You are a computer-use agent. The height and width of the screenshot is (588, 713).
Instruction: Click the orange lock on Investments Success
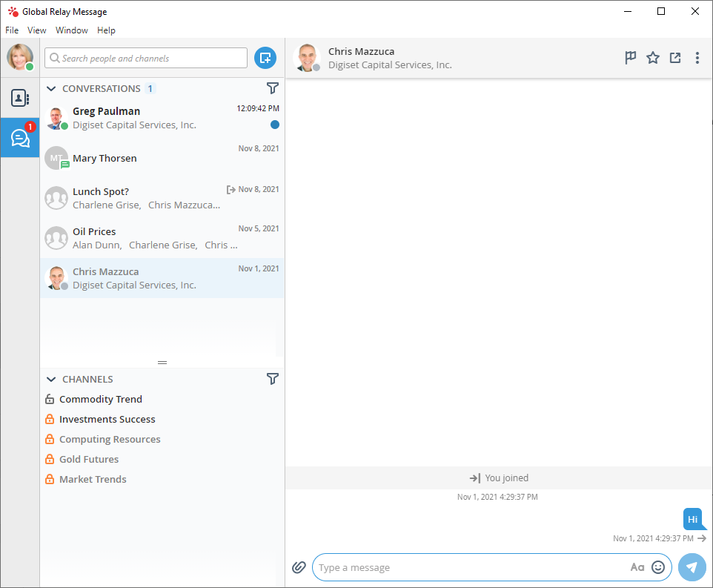[50, 419]
